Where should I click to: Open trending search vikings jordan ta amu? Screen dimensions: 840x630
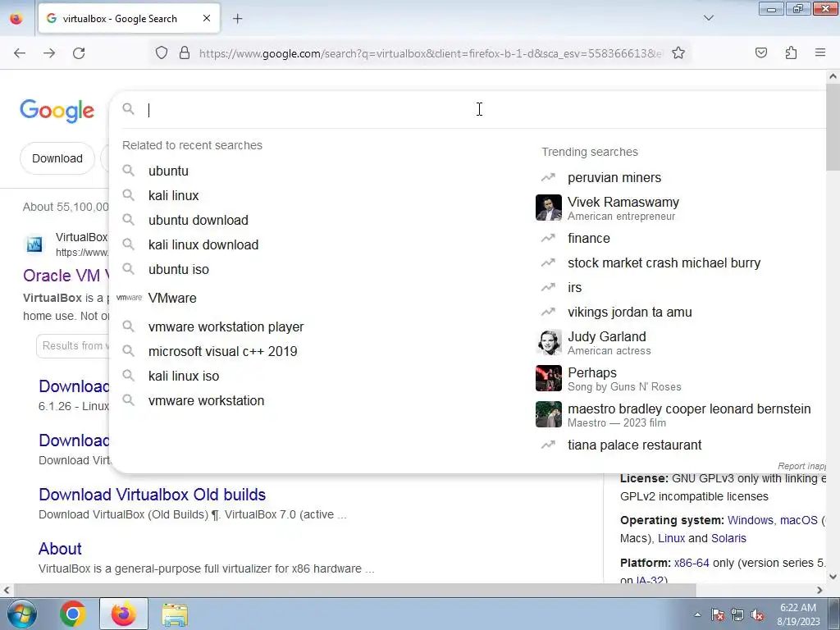[x=629, y=312]
